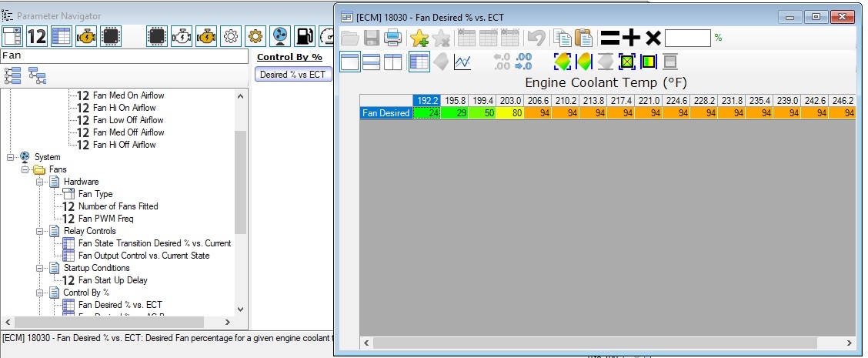Image resolution: width=868 pixels, height=358 pixels.
Task: Click the printer icon in table toolbar
Action: click(392, 38)
